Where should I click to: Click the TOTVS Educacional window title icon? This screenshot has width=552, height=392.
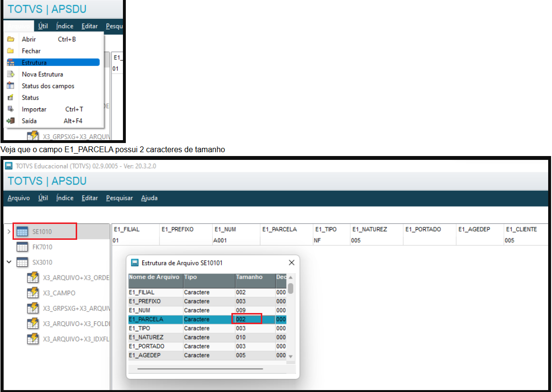[9, 166]
